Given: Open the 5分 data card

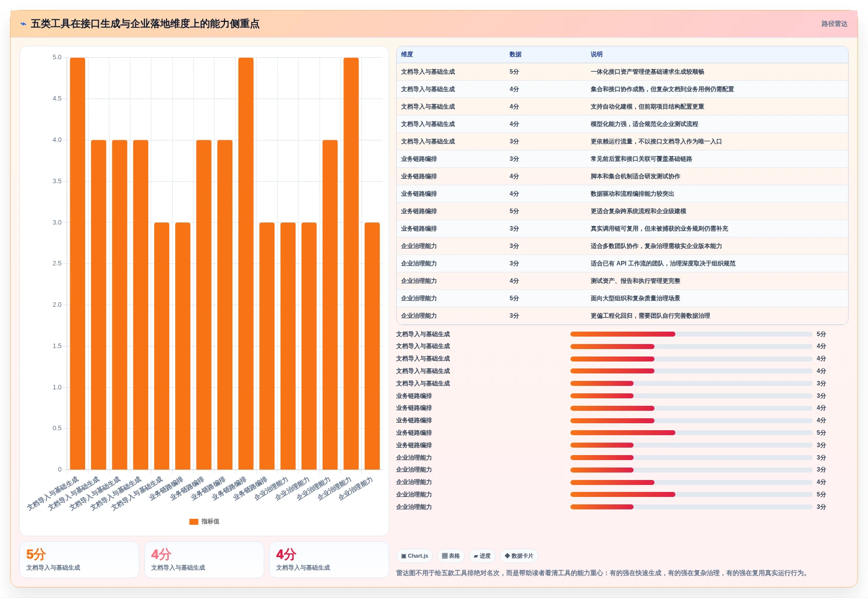Looking at the screenshot, I should 79,560.
